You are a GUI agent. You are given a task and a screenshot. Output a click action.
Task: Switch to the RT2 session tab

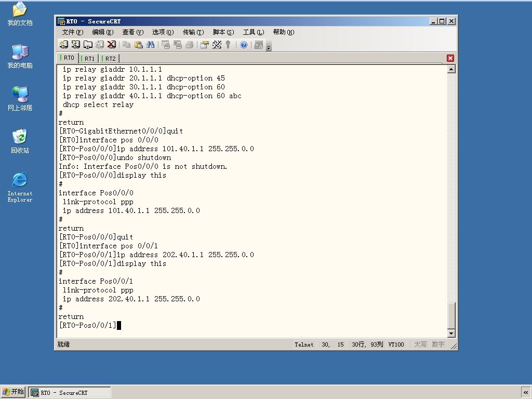pyautogui.click(x=109, y=58)
